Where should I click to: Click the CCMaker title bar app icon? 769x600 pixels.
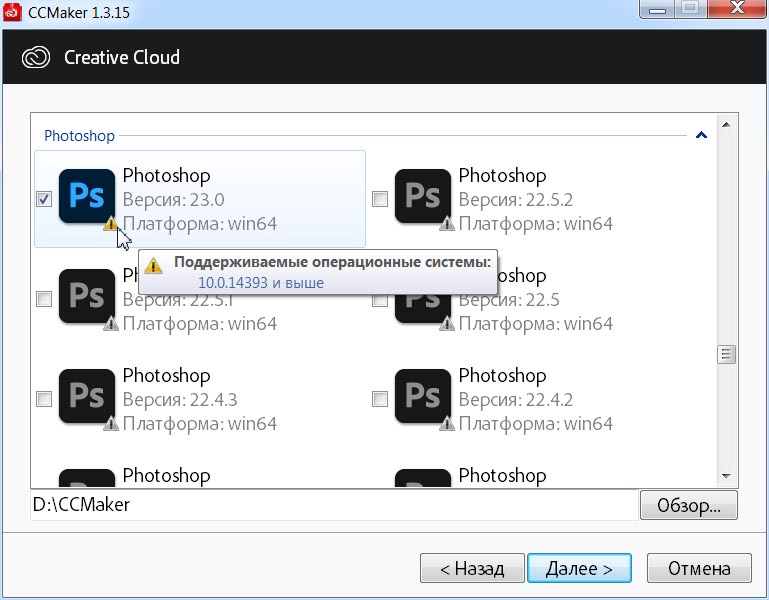(x=12, y=12)
